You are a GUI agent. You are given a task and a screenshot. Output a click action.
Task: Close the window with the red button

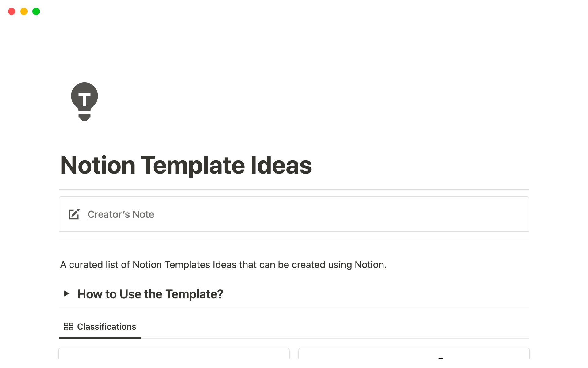click(12, 11)
